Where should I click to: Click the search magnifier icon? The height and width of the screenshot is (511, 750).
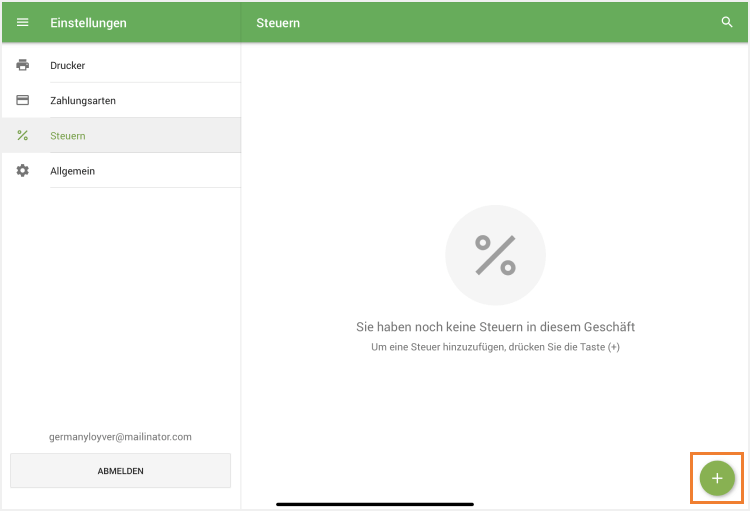[x=727, y=22]
